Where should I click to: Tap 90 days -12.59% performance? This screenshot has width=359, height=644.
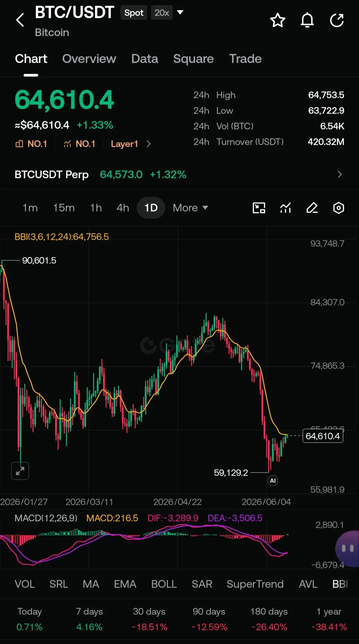point(209,619)
